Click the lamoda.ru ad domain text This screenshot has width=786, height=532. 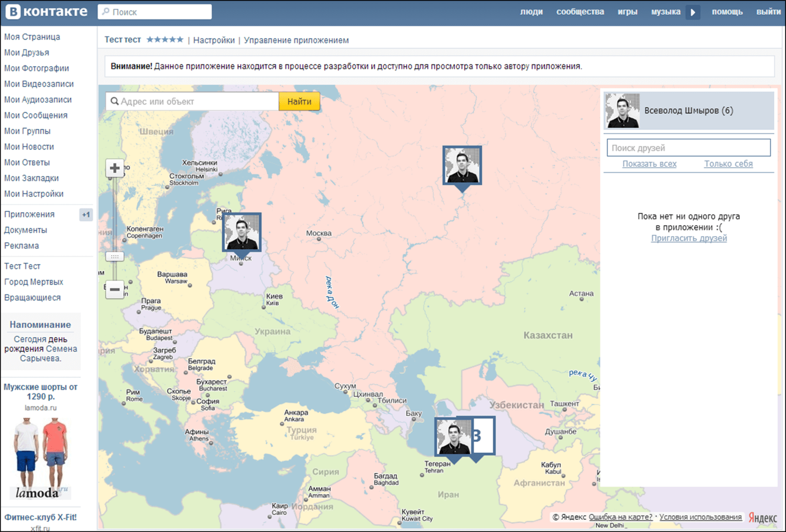(41, 408)
